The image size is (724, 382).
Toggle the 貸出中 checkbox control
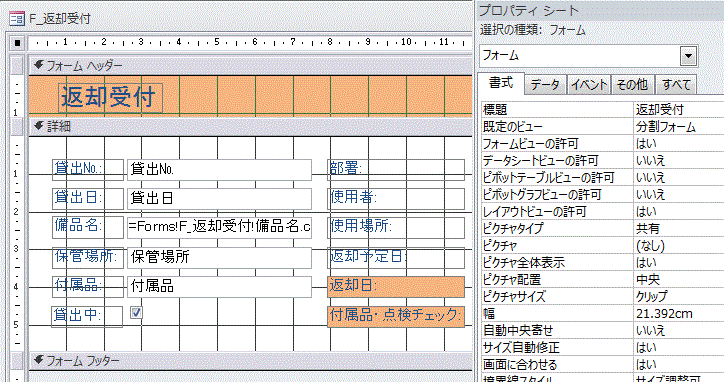[x=136, y=313]
